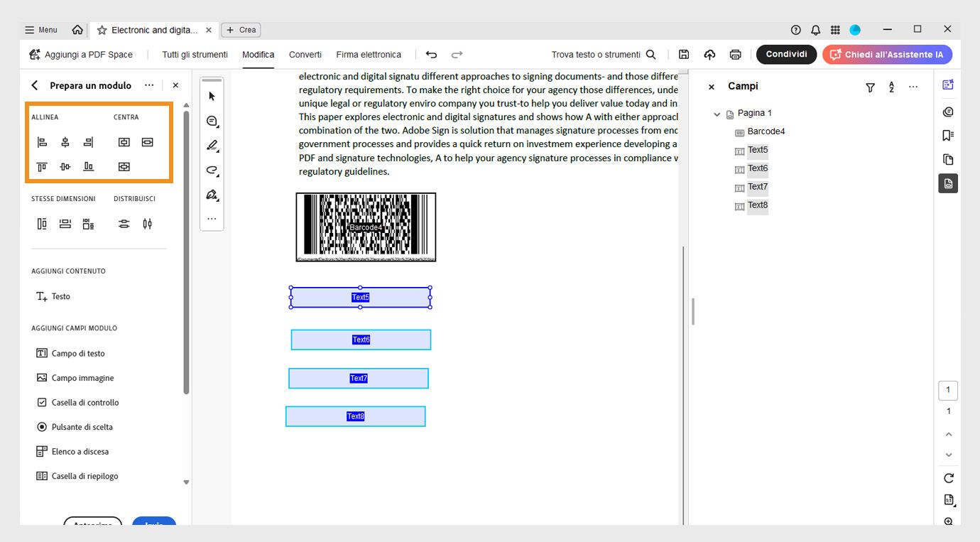Viewport: 980px width, 542px height.
Task: Open the Prepara un modulo options menu
Action: tap(149, 85)
